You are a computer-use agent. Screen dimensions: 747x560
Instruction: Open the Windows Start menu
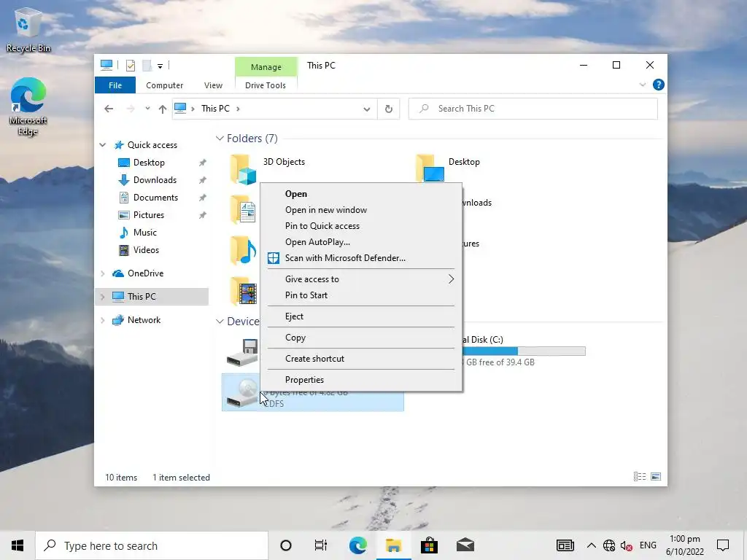(18, 545)
